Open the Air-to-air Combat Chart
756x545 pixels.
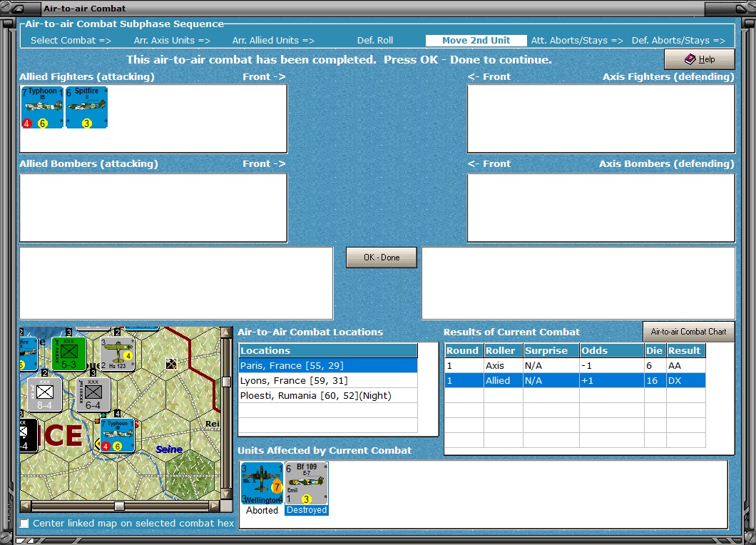coord(688,332)
